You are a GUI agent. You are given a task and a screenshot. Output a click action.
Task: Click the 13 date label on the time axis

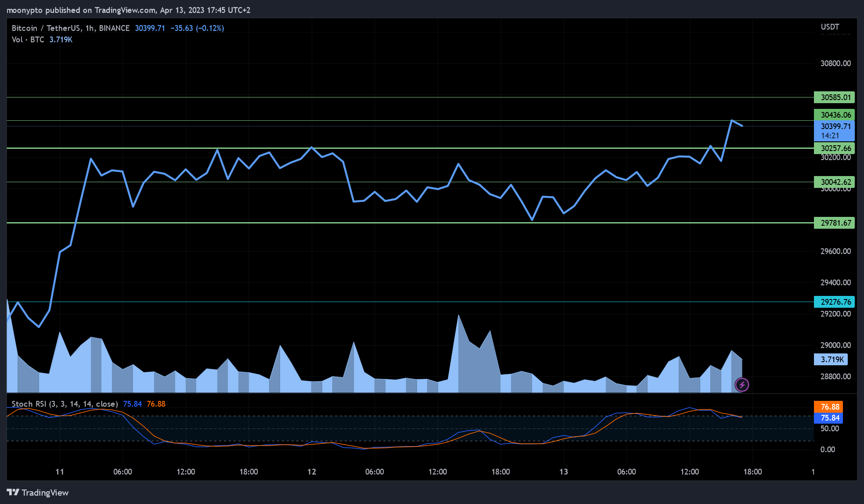564,472
